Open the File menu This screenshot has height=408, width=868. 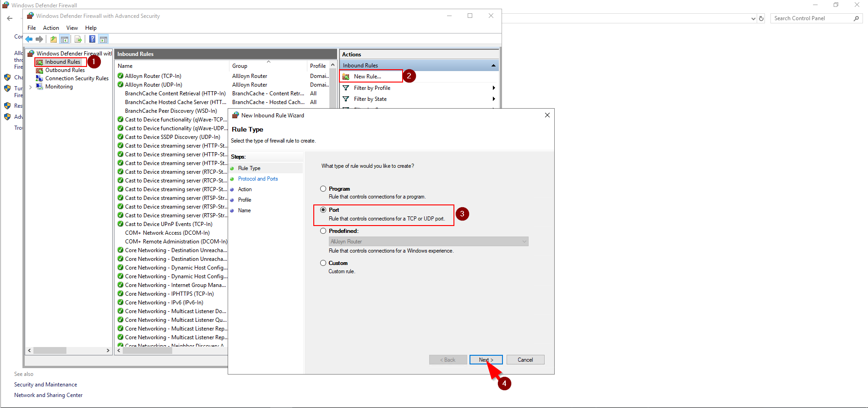(32, 28)
